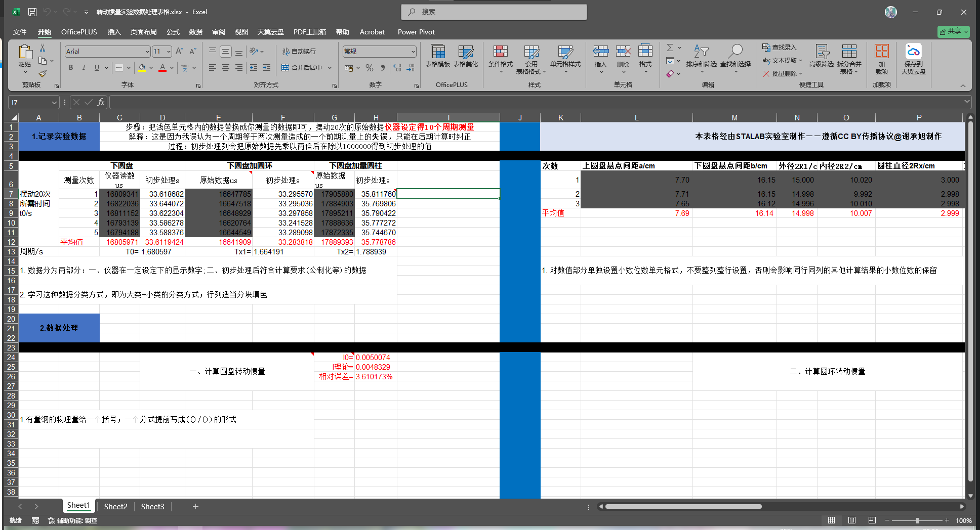This screenshot has width=980, height=530.
Task: Toggle Italic formatting
Action: [84, 68]
